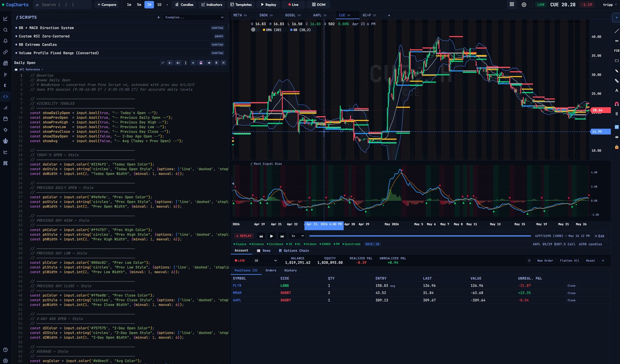
Task: Open the news page icon in left sidebar
Action: [x=5, y=63]
